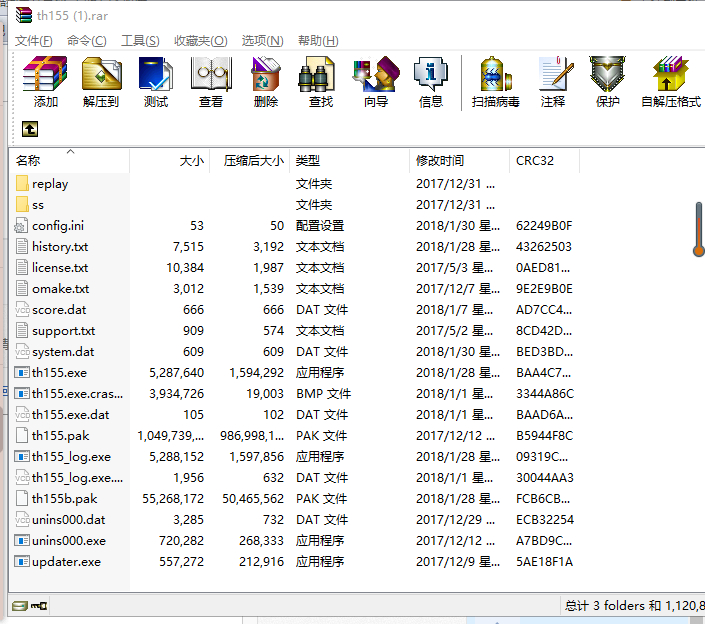Viewport: 705px width, 624px height.
Task: Click the date 2017/12/29 cell
Action: click(455, 519)
